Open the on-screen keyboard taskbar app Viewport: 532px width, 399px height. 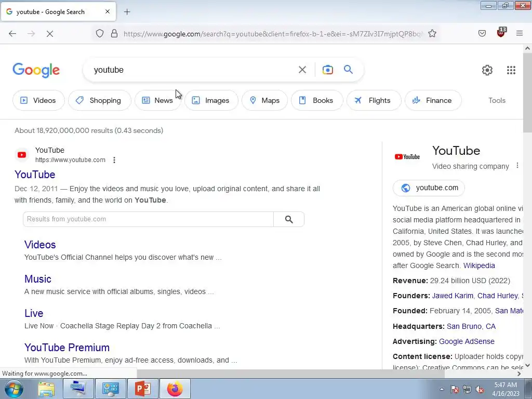click(78, 389)
